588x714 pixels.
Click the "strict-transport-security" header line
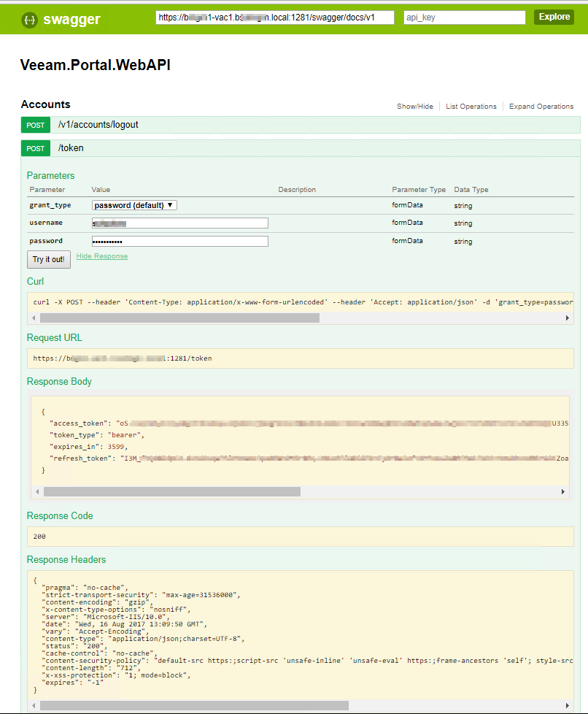[x=141, y=595]
